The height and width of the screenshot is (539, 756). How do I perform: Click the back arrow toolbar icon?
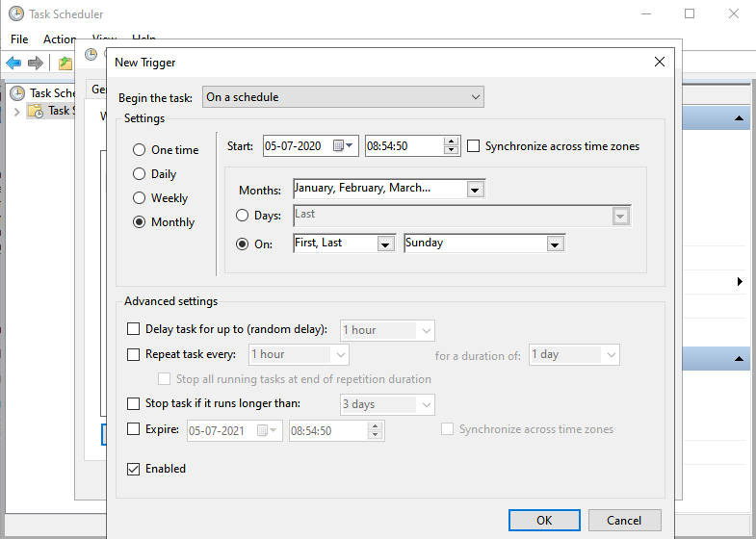(13, 63)
